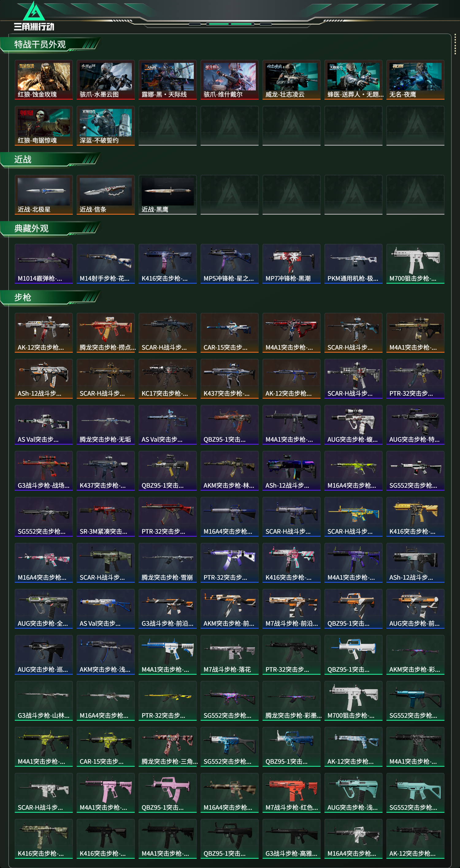
Task: Choose the 近战-黑鹰 knife item
Action: point(167,195)
